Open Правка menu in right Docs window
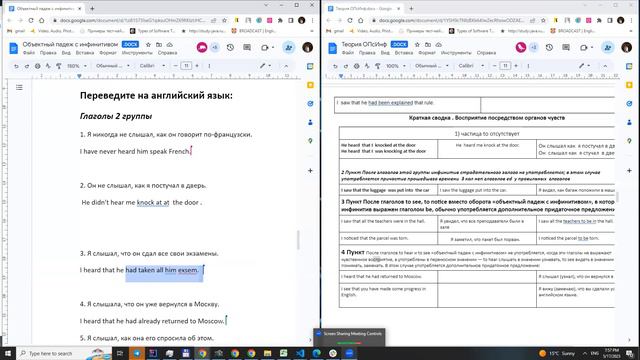Viewport: 640px width, 360px height. (x=367, y=53)
